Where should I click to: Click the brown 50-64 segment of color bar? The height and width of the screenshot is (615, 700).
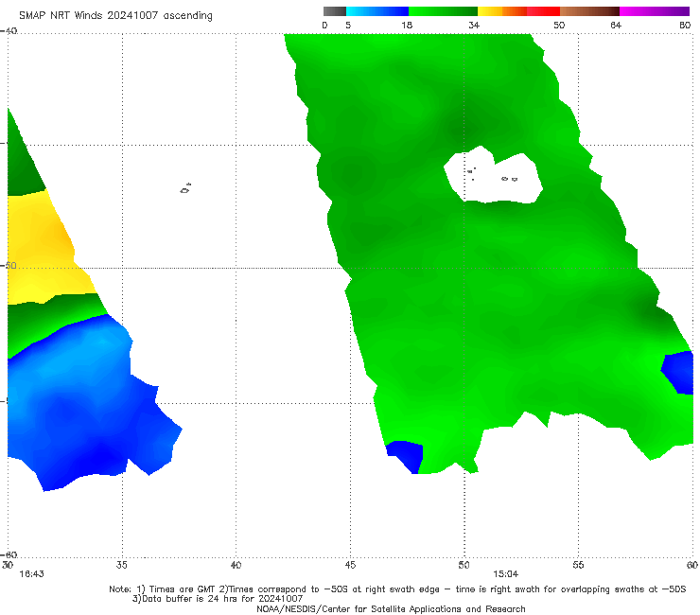(589, 11)
